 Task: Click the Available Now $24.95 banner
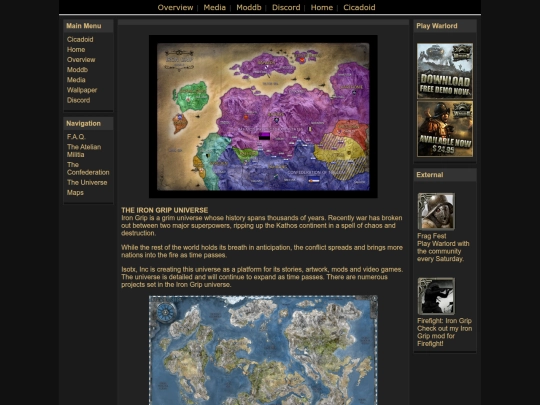click(445, 129)
